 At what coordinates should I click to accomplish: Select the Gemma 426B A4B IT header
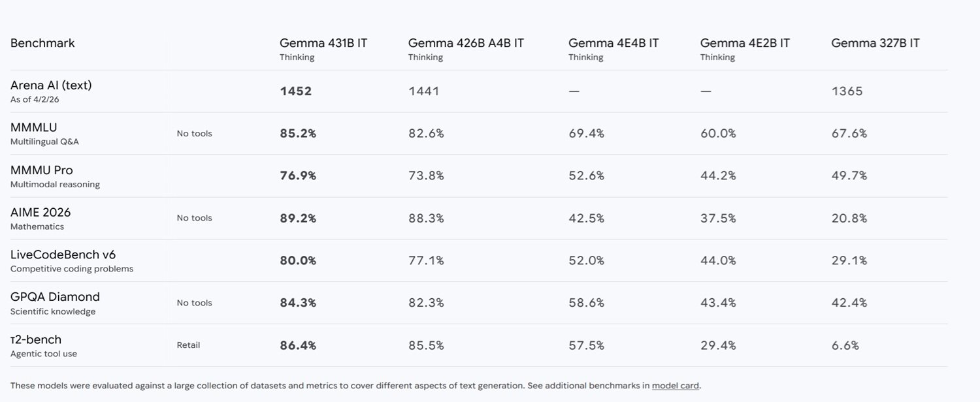coord(466,43)
